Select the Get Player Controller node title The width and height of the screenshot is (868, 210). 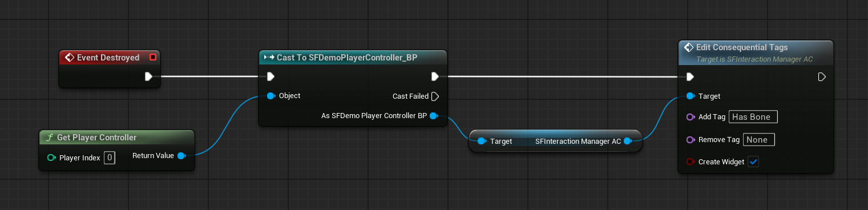pos(96,138)
